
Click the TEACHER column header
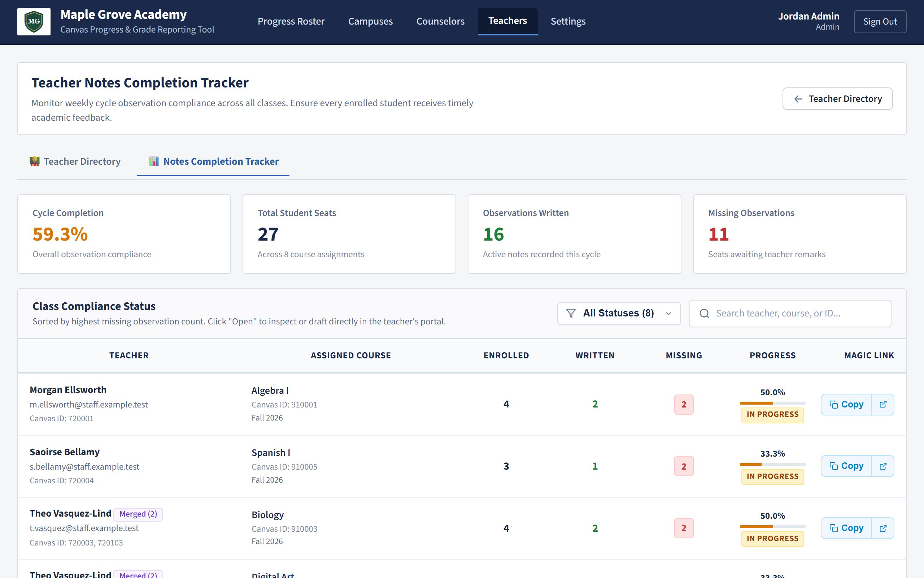[129, 355]
